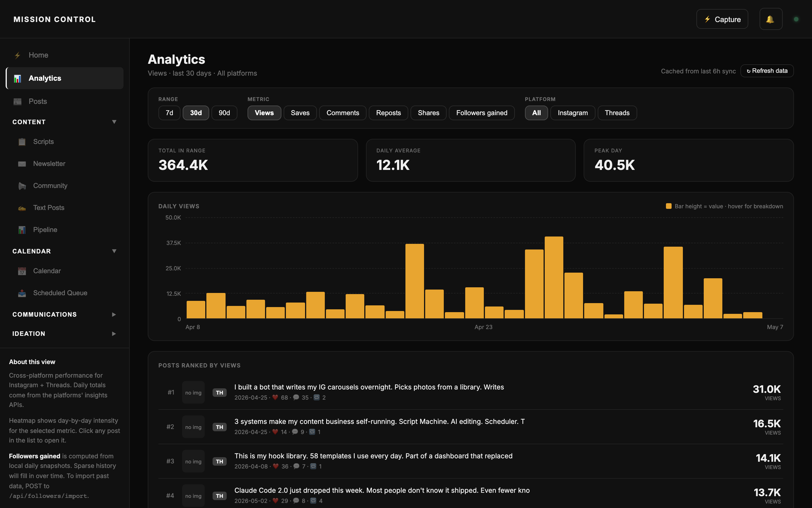This screenshot has height=508, width=812.
Task: Open Posts in the sidebar
Action: [x=65, y=102]
